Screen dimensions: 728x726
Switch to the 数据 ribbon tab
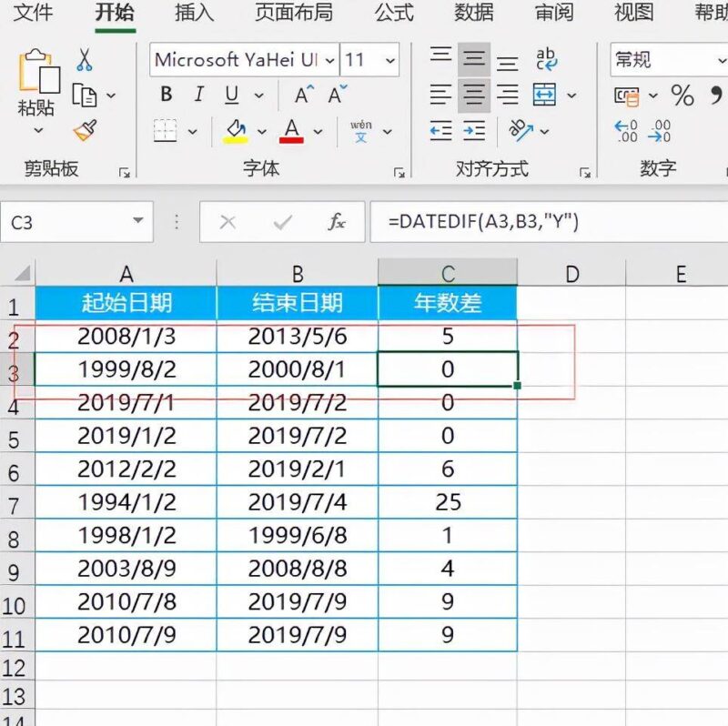point(473,14)
